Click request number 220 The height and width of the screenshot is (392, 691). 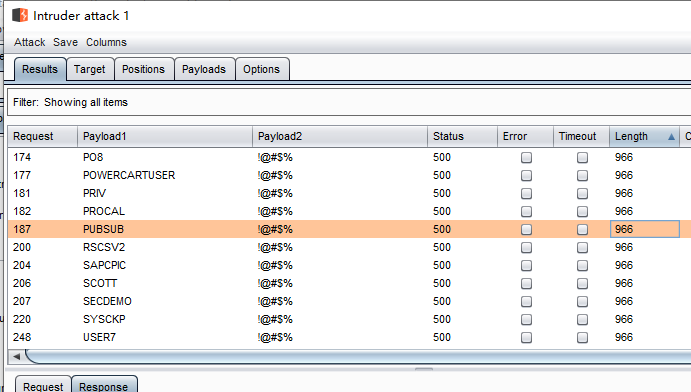point(22,319)
